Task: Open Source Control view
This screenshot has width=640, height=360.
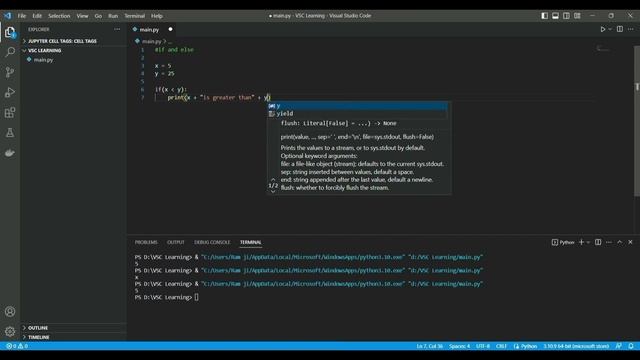Action: point(10,72)
